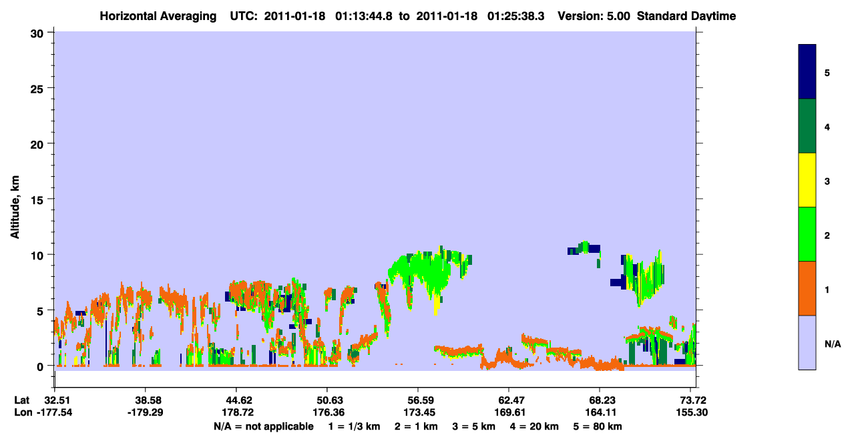Click the yellow level 3 colorbar segment

pyautogui.click(x=807, y=180)
